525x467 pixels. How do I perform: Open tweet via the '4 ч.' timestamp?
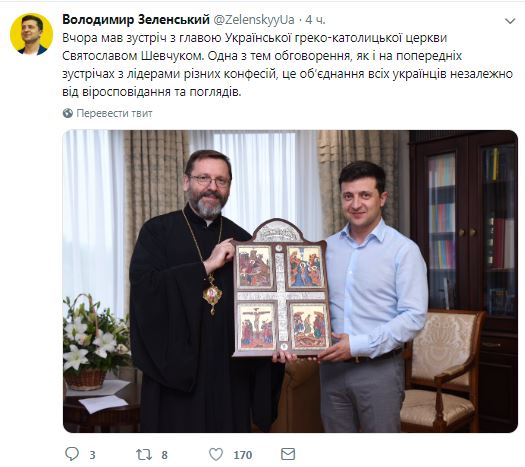point(315,20)
